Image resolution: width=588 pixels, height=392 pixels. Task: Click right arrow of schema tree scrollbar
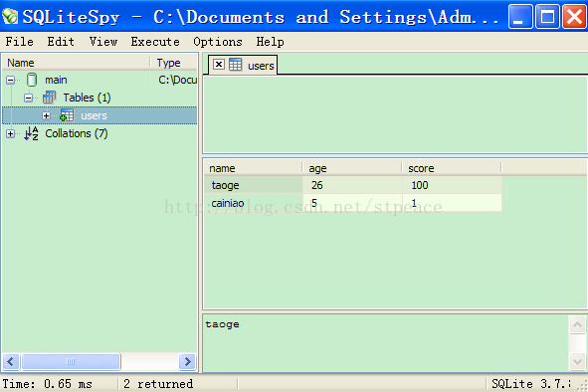pyautogui.click(x=187, y=361)
